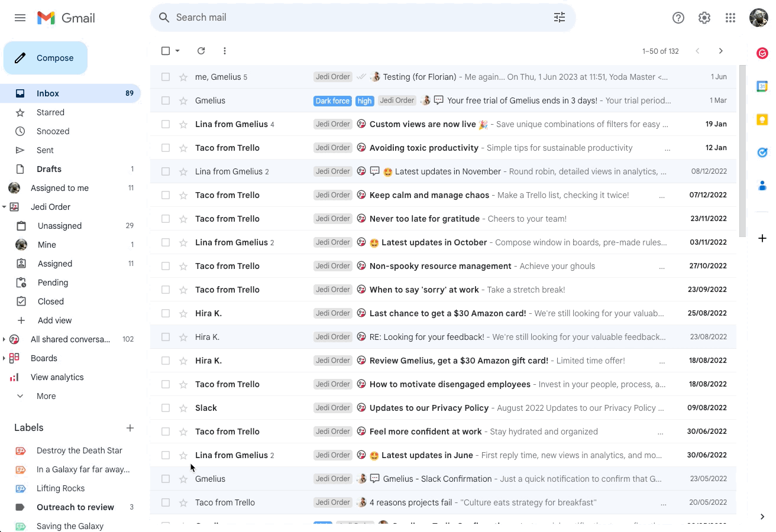Expand All shared conversations
This screenshot has height=532, width=776.
(4, 339)
